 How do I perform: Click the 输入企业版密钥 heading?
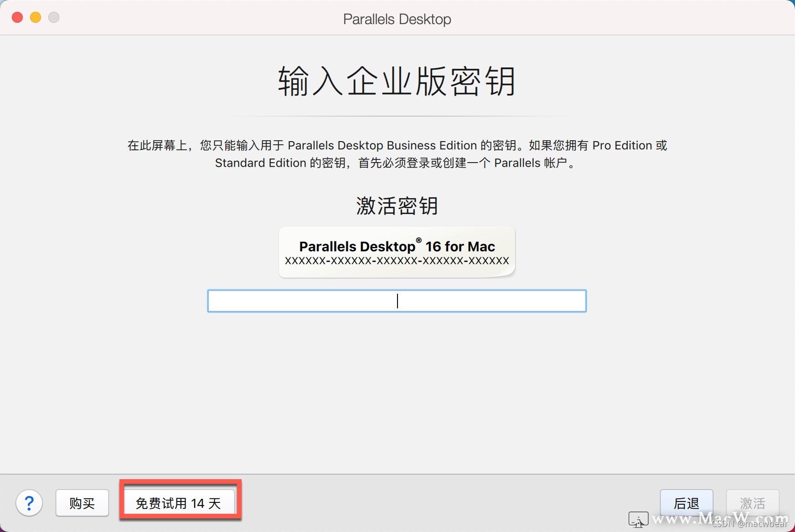coord(397,81)
